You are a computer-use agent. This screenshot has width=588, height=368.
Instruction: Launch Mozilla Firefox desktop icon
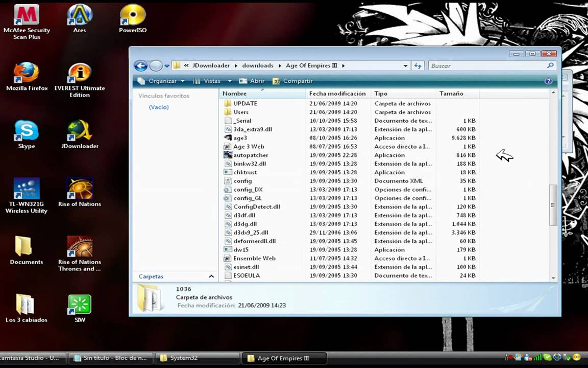tap(27, 77)
